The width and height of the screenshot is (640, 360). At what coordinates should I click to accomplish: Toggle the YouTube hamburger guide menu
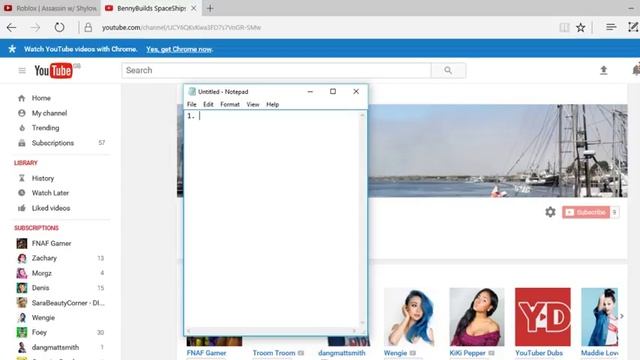[22, 71]
